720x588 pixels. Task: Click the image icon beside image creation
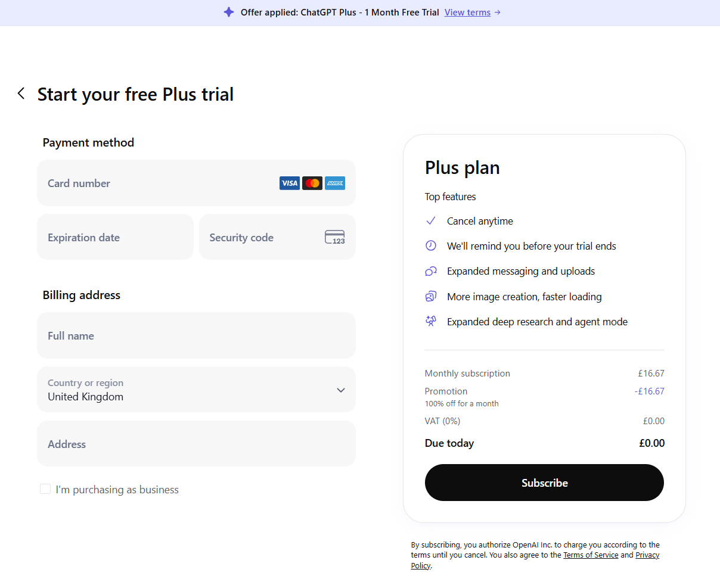(431, 296)
